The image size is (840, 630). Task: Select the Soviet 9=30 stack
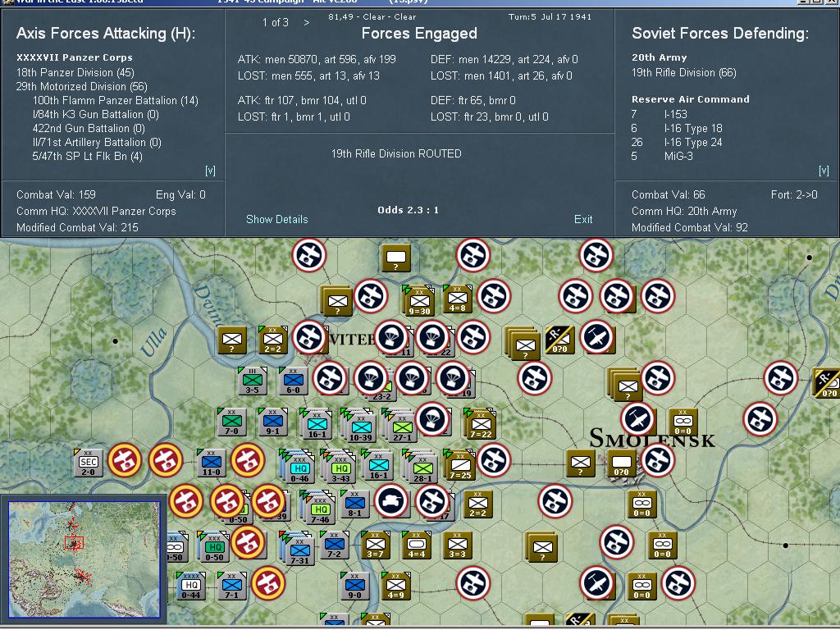(418, 301)
